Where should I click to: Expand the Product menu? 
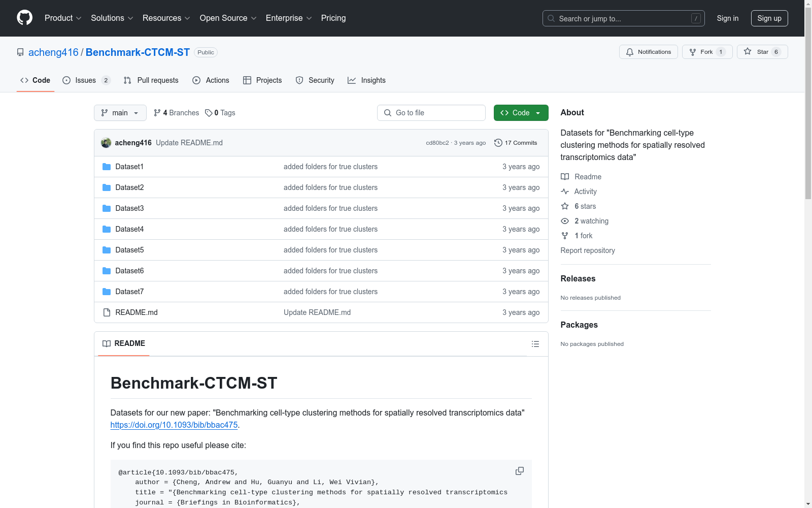(63, 18)
